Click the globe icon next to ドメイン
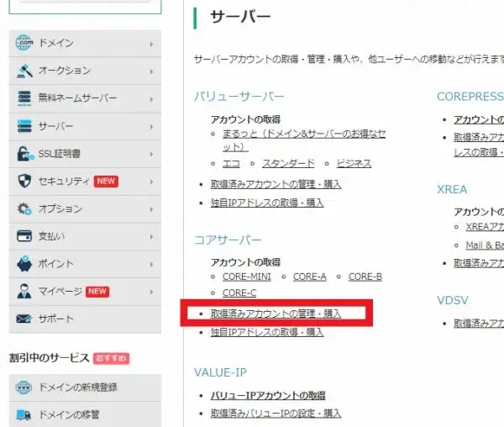Viewport: 504px width, 427px height. (x=24, y=43)
